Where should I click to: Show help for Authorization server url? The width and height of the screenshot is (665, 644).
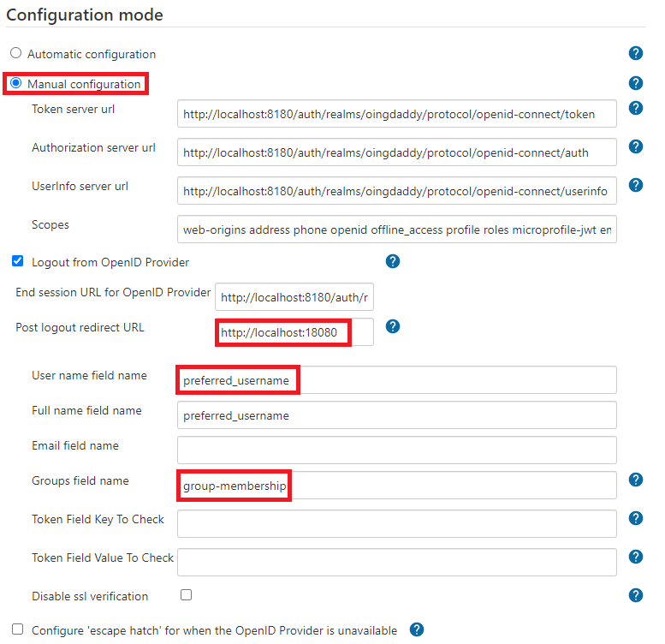[x=635, y=146]
